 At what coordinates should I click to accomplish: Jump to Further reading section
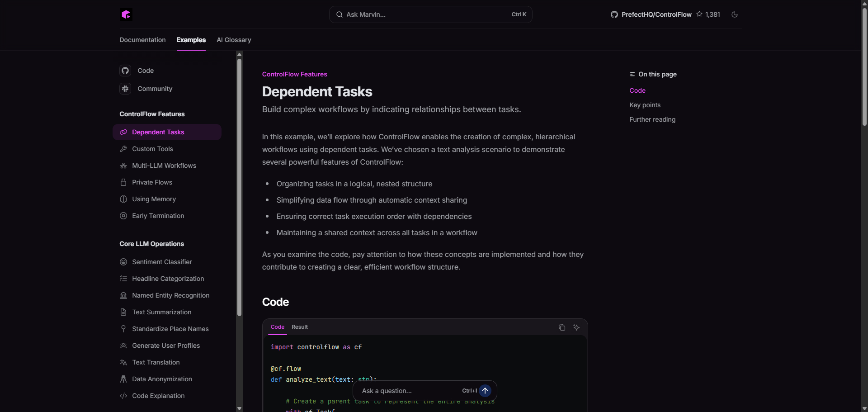point(652,119)
